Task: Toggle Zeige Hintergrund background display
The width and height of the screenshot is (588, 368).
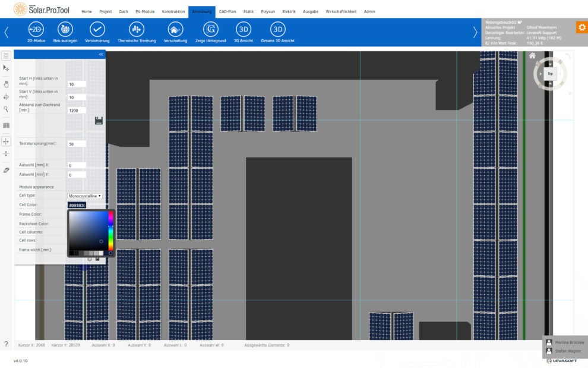Action: [210, 30]
